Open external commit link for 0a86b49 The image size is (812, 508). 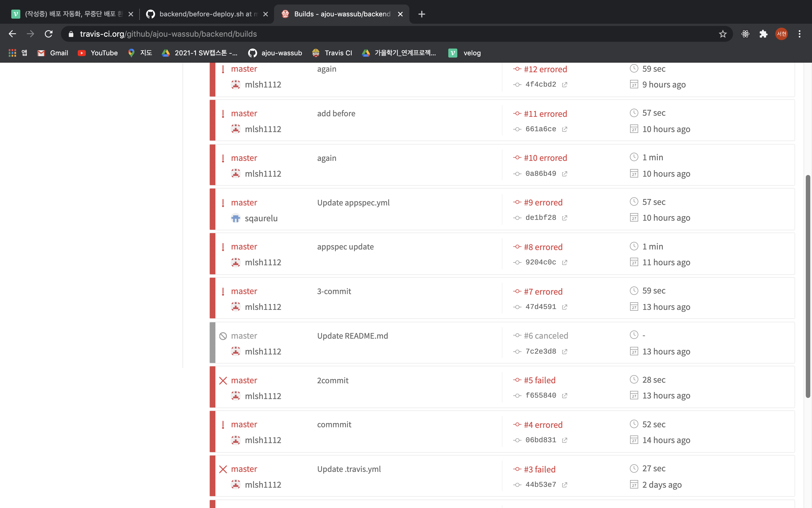tap(565, 174)
